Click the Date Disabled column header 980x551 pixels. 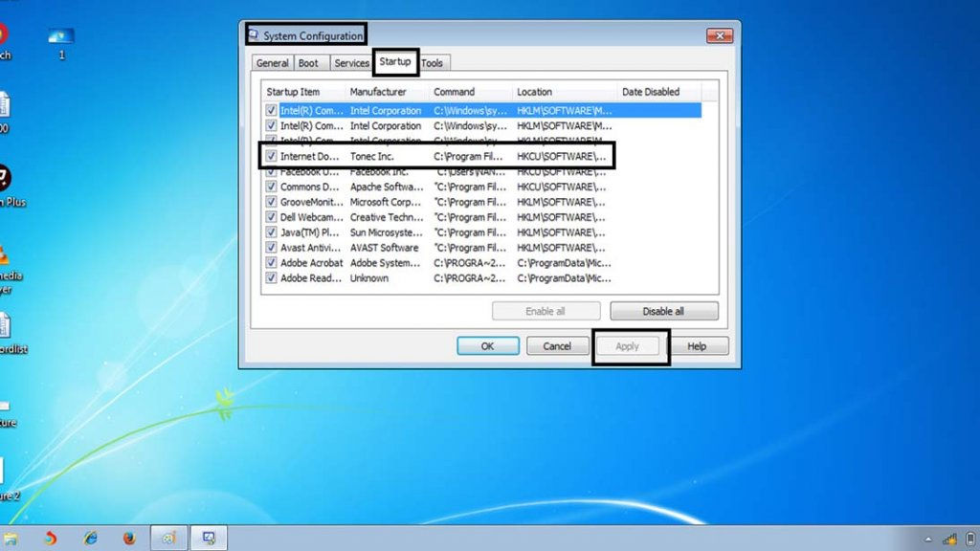pos(658,92)
